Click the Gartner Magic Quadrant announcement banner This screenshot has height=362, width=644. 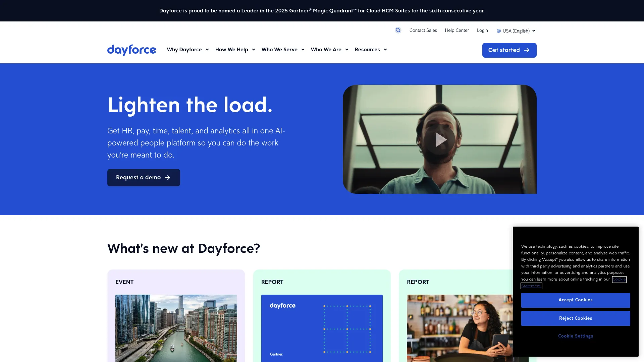[322, 11]
